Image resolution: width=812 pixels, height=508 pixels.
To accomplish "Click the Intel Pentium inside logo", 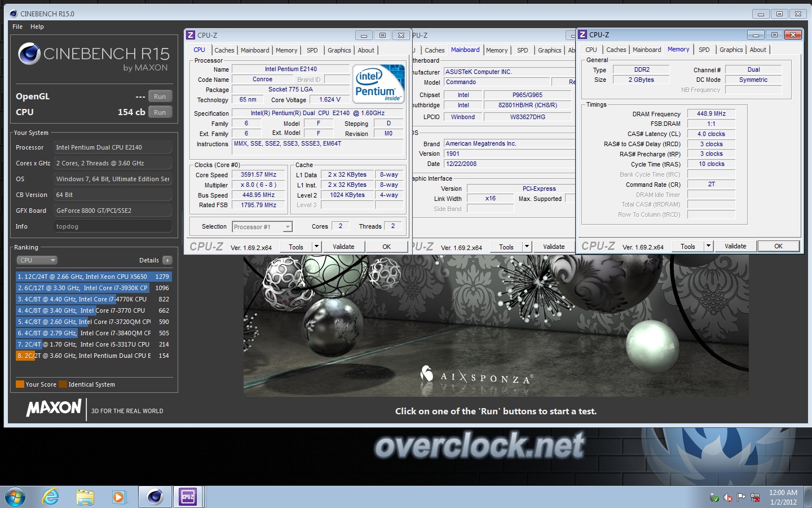I will point(379,84).
